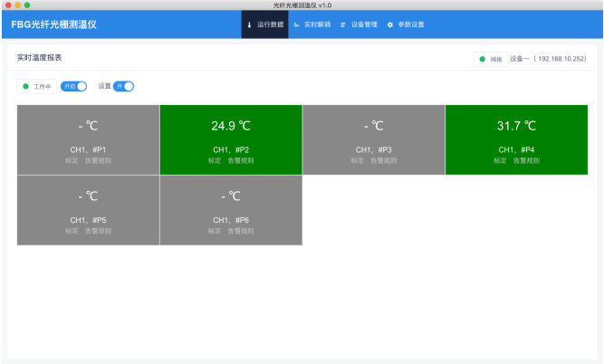The image size is (604, 364).
Task: Click the gear icon beside 参数设置
Action: point(390,24)
